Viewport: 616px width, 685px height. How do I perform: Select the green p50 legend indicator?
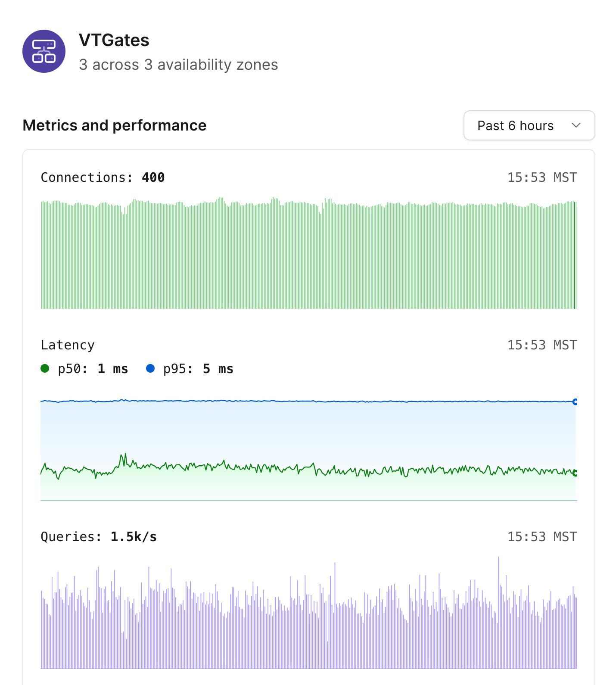click(x=45, y=368)
